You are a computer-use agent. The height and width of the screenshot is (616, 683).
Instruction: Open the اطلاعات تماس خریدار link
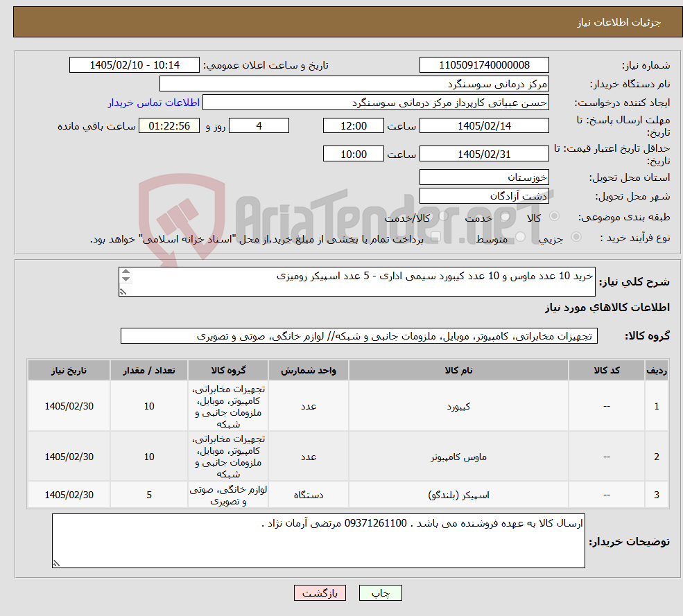(154, 103)
